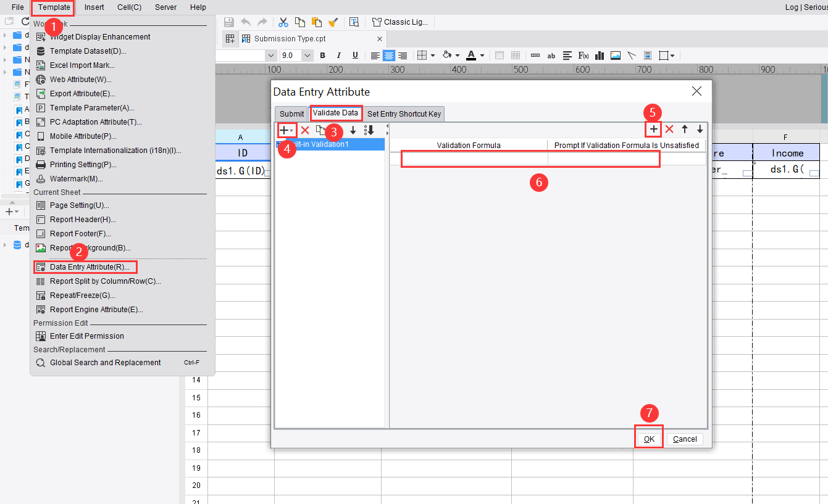Switch to the Set Entry Shortcut Key tab
The image size is (828, 504).
coord(404,114)
